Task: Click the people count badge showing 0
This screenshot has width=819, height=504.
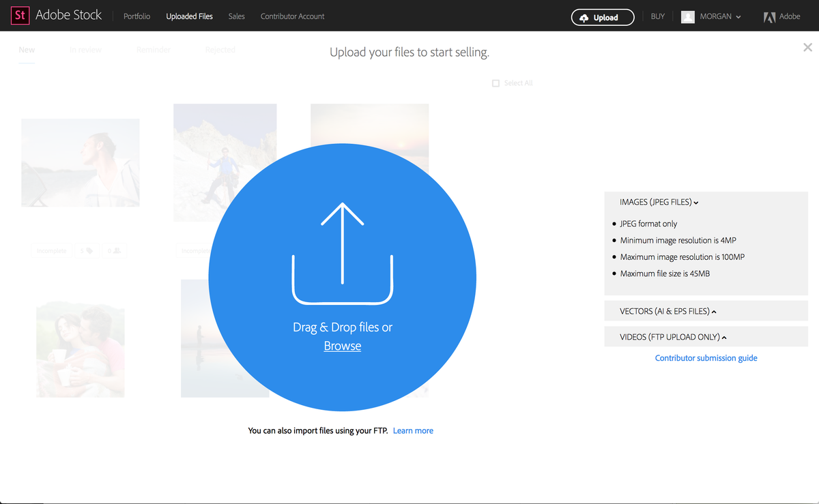Action: 115,250
